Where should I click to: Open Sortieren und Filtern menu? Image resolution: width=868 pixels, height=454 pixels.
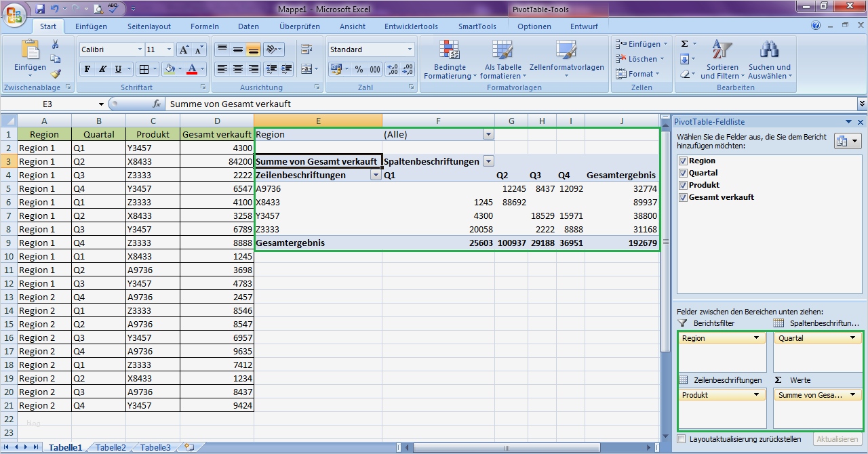[x=722, y=60]
